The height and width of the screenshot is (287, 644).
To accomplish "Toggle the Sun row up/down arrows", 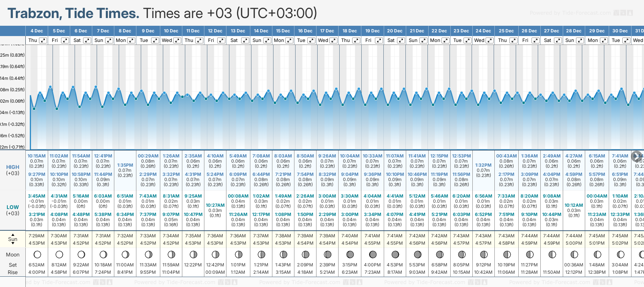I will pos(13,239).
